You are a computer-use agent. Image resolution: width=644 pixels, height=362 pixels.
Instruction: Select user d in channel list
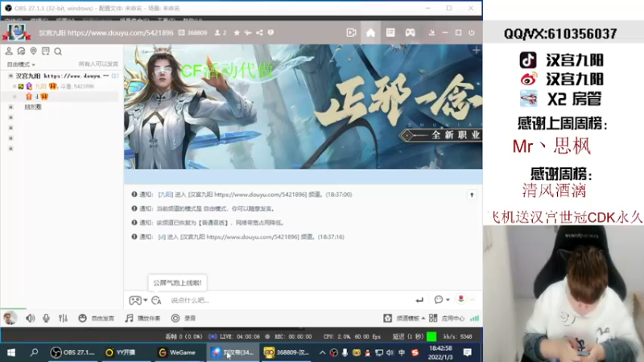[x=36, y=97]
